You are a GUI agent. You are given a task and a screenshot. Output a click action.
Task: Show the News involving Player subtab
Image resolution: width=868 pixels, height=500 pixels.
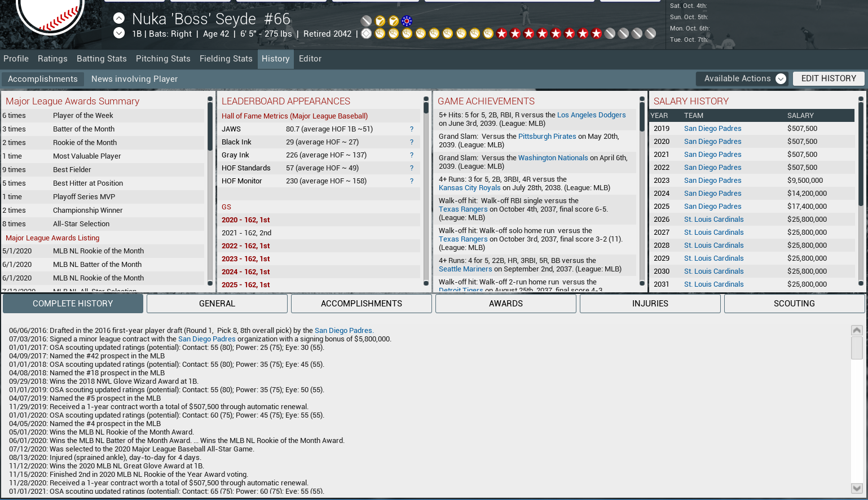[x=134, y=79]
